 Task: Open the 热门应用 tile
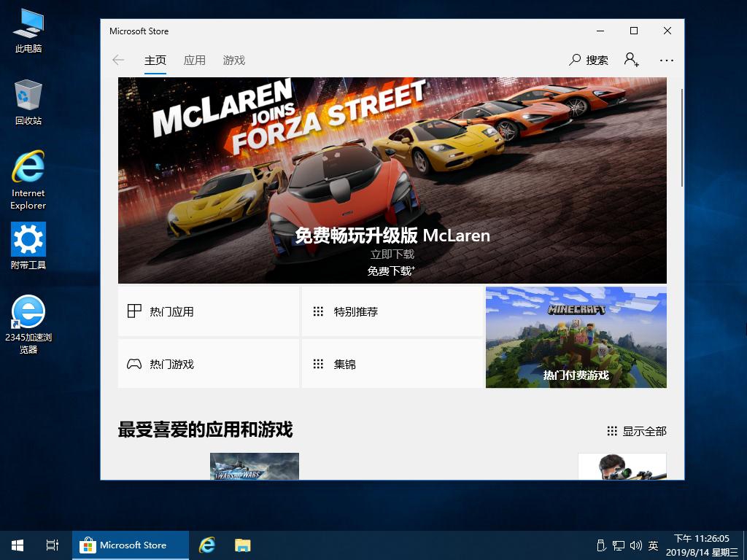(209, 311)
